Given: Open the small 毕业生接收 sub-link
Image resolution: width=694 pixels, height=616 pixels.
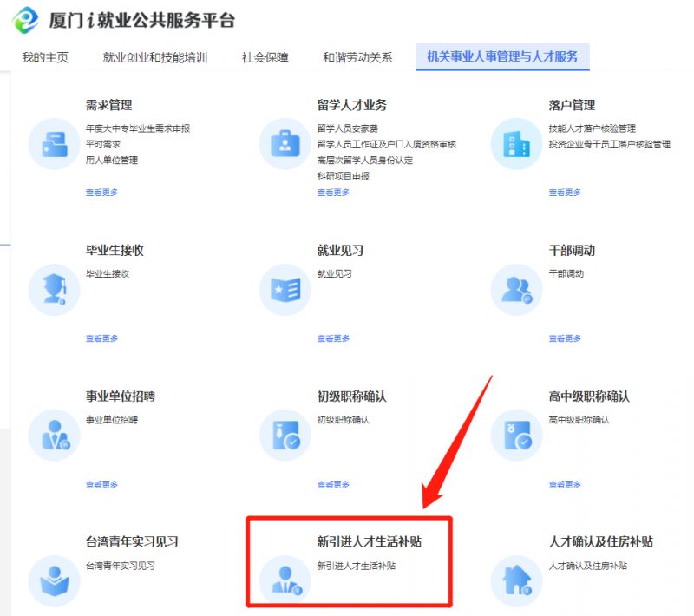Looking at the screenshot, I should pos(108,274).
